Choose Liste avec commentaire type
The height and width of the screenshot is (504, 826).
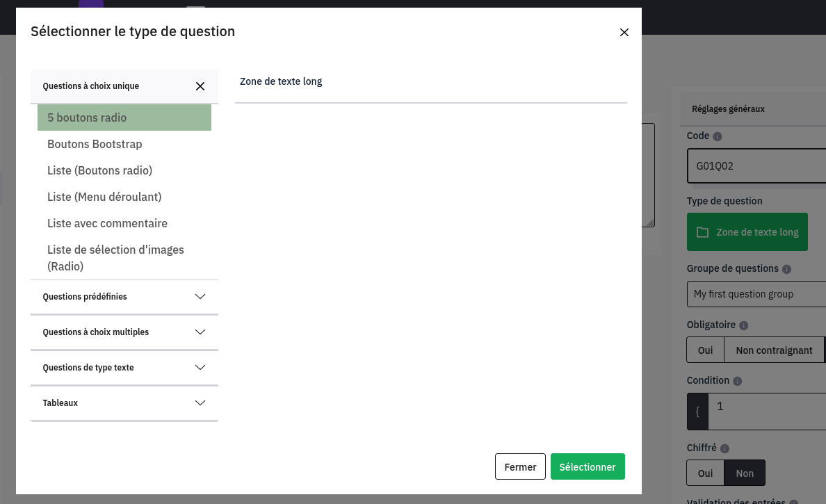[107, 223]
